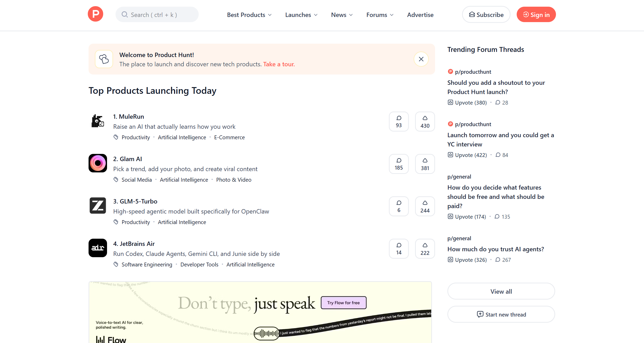Open Glam AI's 185 comments

pyautogui.click(x=399, y=164)
